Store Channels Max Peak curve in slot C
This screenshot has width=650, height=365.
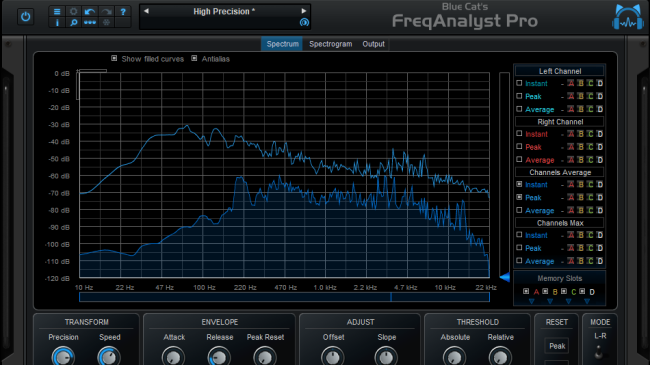(x=590, y=248)
